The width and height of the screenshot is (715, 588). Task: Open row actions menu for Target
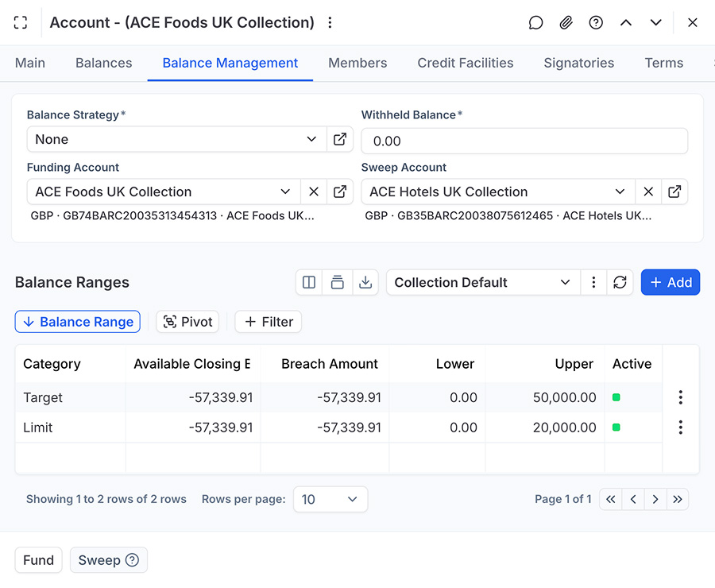click(680, 397)
